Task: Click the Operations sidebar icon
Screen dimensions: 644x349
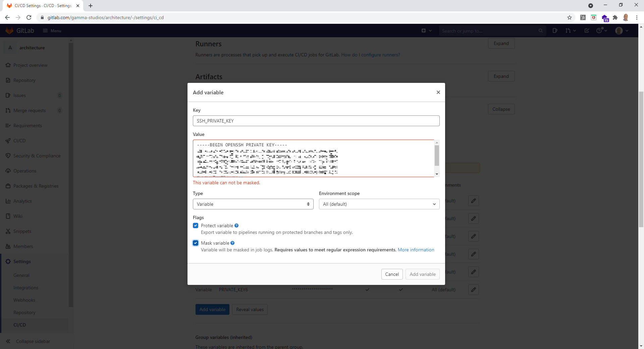Action: point(8,171)
